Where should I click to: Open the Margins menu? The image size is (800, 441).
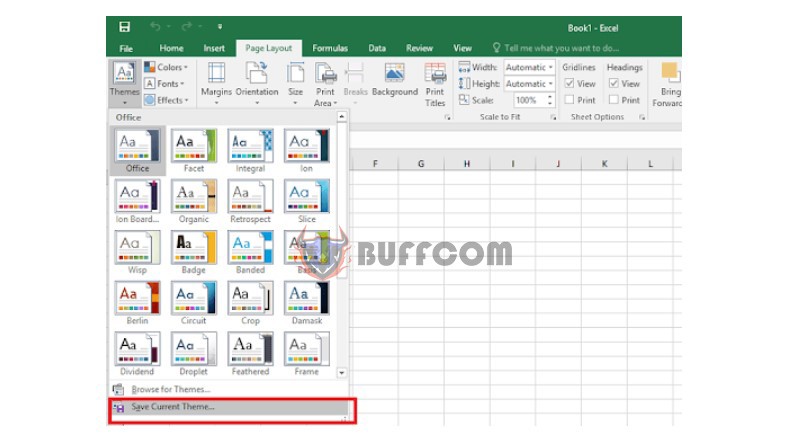(216, 84)
